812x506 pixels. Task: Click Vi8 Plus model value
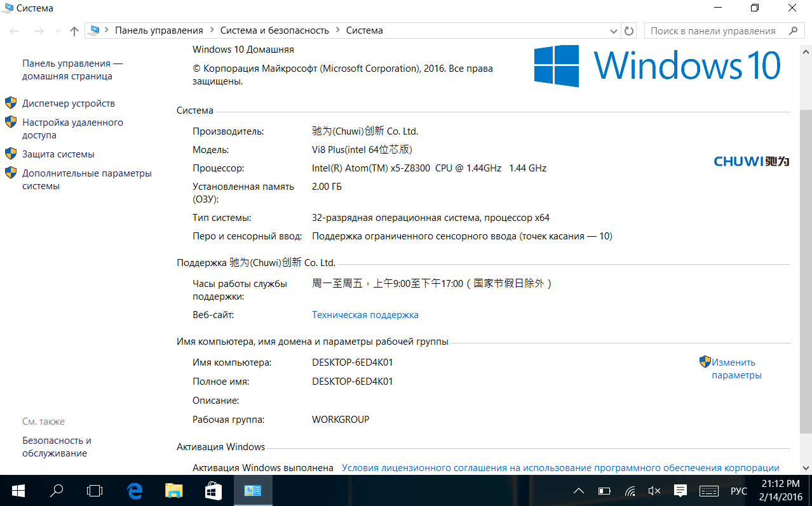click(x=362, y=150)
